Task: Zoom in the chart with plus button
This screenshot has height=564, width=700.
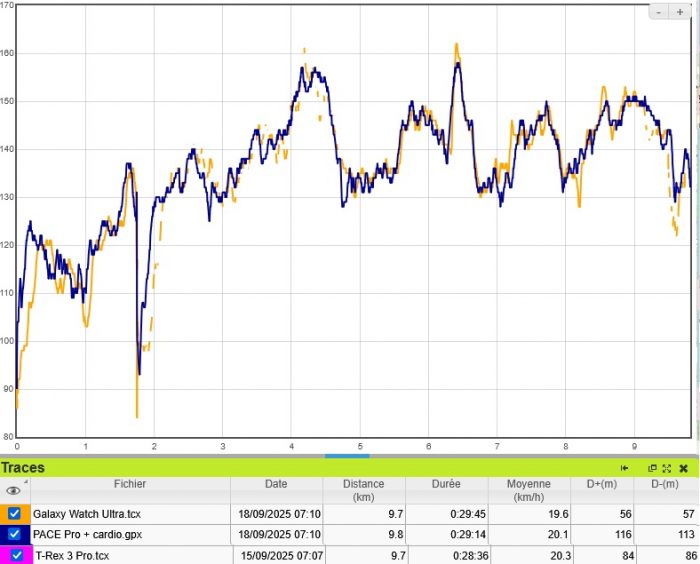Action: [680, 11]
